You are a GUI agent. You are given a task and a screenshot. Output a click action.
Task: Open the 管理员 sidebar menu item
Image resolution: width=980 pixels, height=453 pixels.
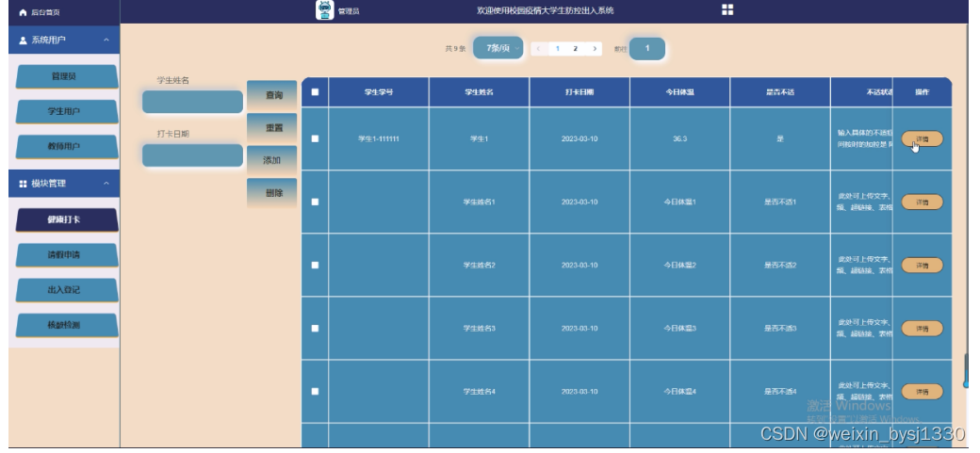pyautogui.click(x=67, y=76)
